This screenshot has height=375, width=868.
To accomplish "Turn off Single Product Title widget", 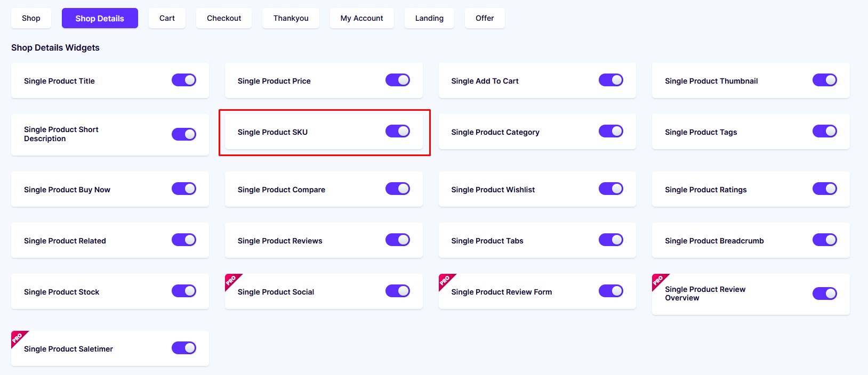I will click(x=184, y=80).
